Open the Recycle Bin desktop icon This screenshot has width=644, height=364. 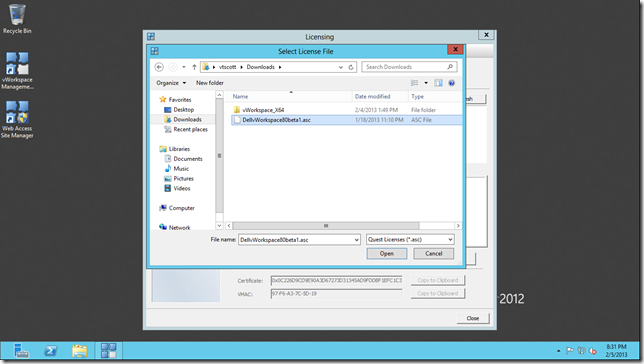(17, 18)
